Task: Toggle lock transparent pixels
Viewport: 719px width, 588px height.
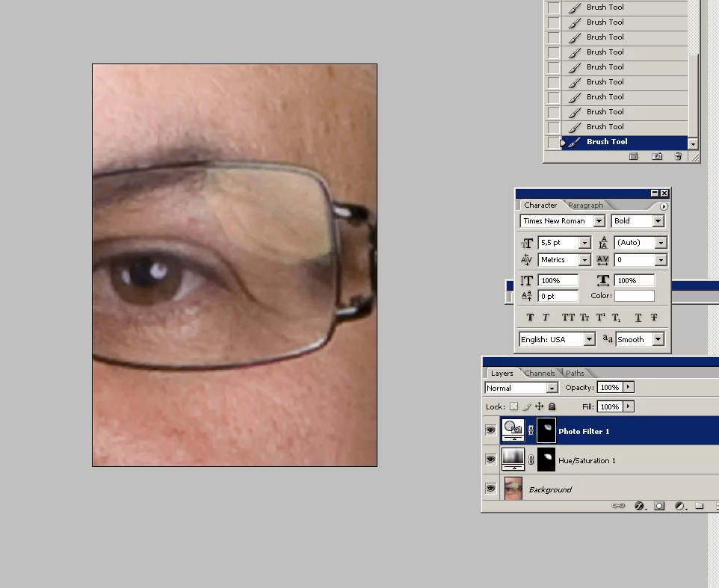Action: click(514, 406)
